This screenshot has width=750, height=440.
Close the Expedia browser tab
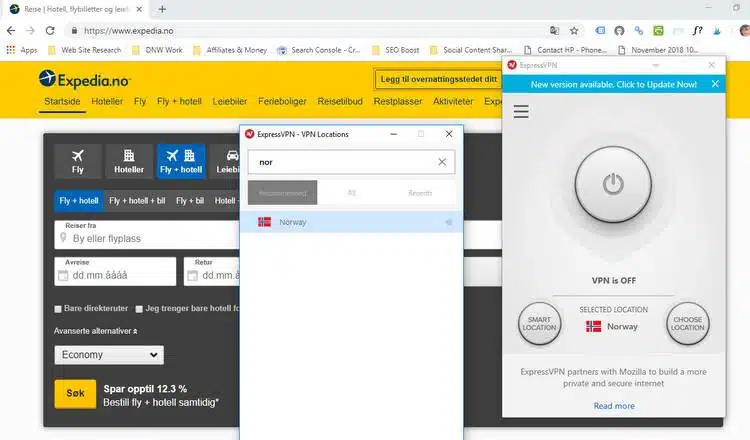[x=139, y=9]
